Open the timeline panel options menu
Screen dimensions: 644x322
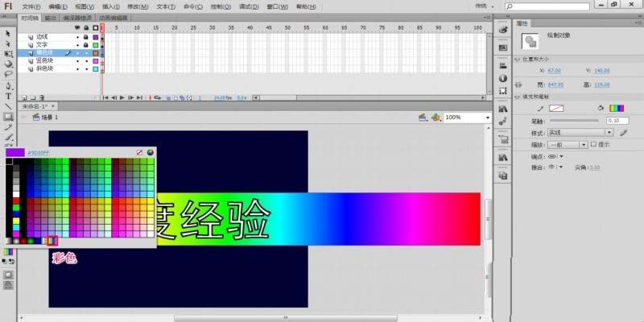click(488, 18)
